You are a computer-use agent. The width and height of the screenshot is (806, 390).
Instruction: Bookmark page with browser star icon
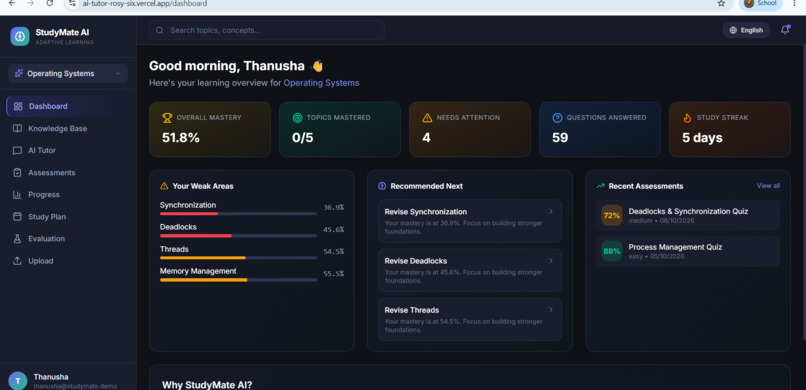point(721,4)
